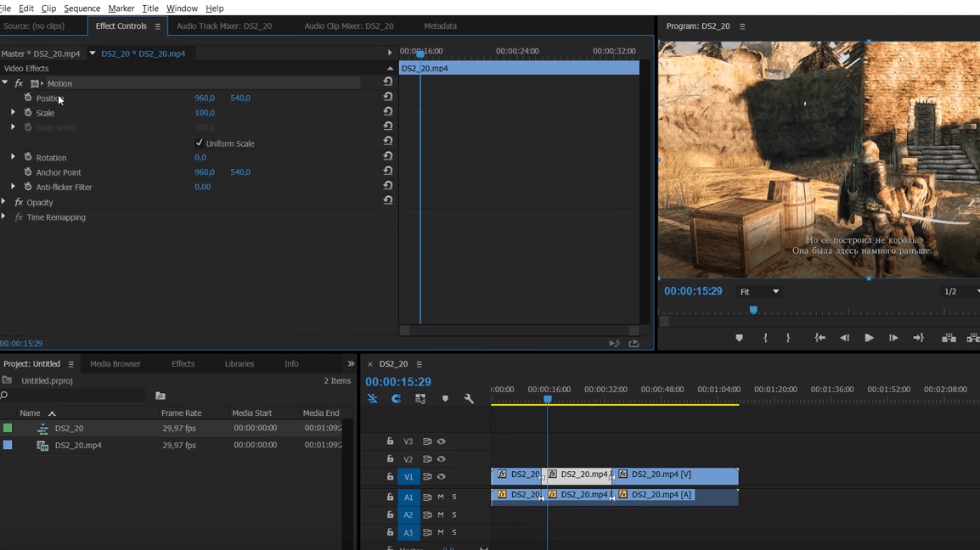Image resolution: width=980 pixels, height=550 pixels.
Task: Reset the Scale parameter value
Action: click(x=388, y=112)
